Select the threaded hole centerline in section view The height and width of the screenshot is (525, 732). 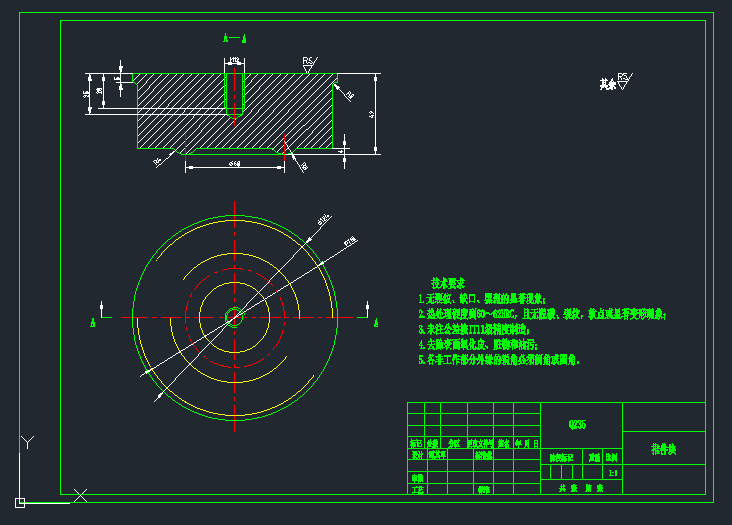coord(234,97)
